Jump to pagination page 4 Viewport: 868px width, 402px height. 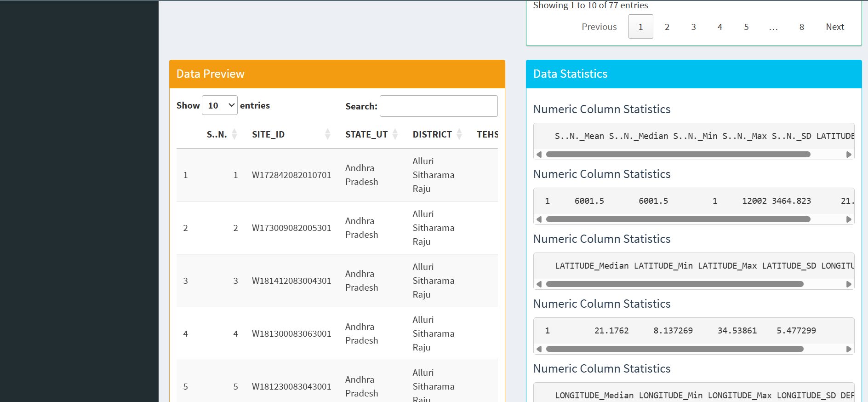pyautogui.click(x=720, y=27)
